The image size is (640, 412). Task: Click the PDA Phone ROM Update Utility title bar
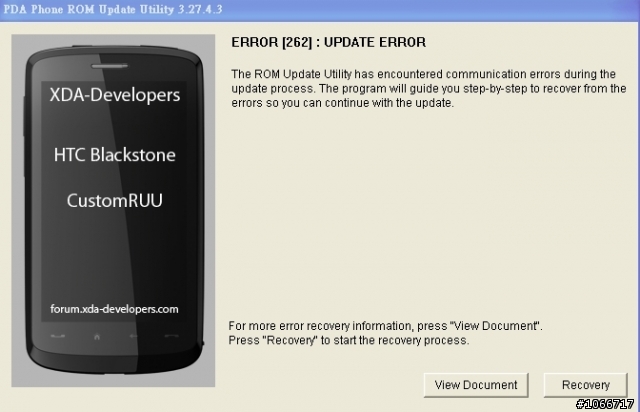pos(320,9)
